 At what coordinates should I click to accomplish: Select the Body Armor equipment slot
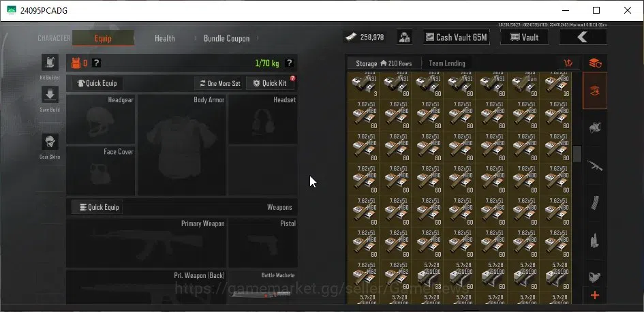coord(182,145)
